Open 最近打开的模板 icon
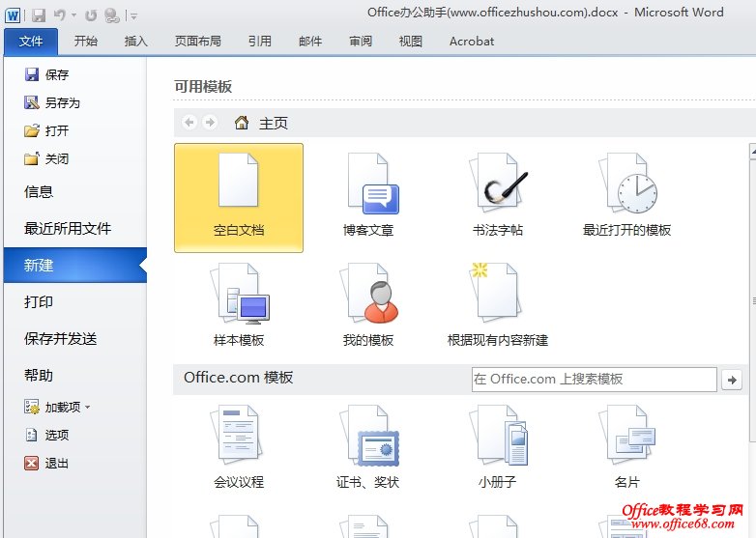This screenshot has width=756, height=538. [x=627, y=184]
